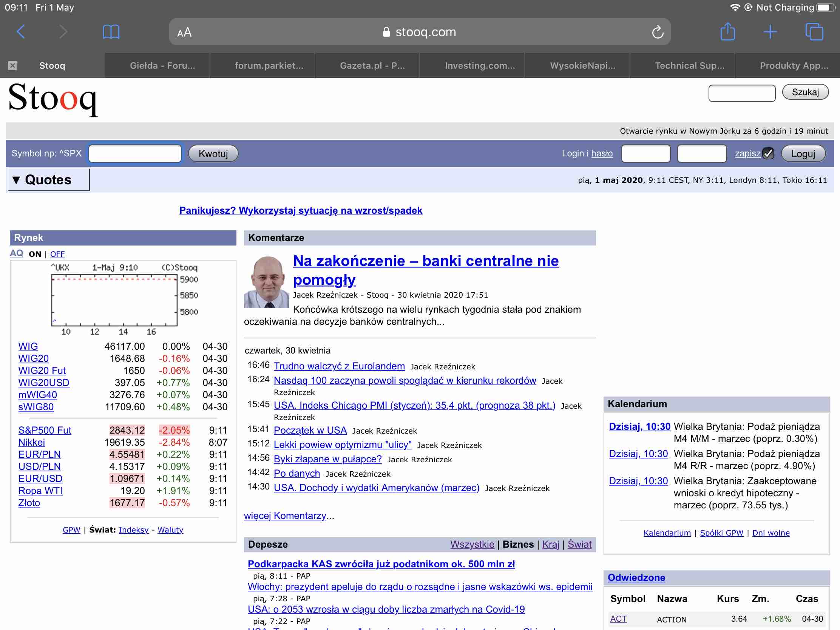Open a new browser tab

point(770,32)
